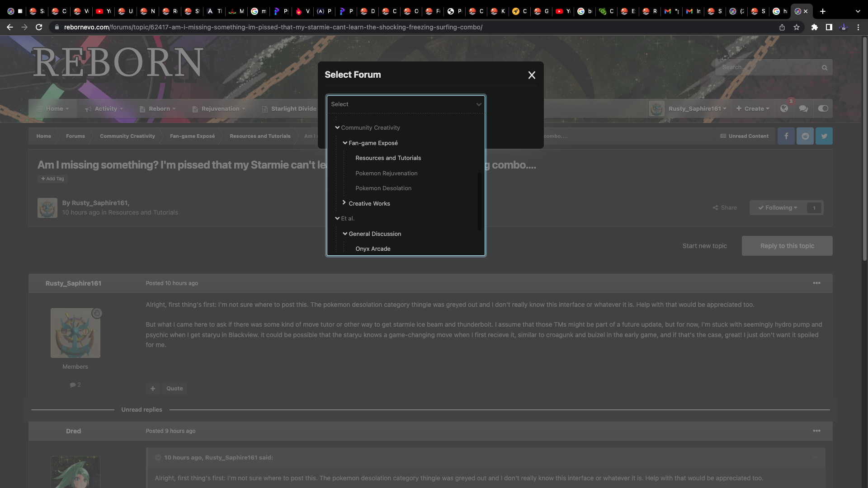Click the REBORN site logo

click(x=118, y=63)
